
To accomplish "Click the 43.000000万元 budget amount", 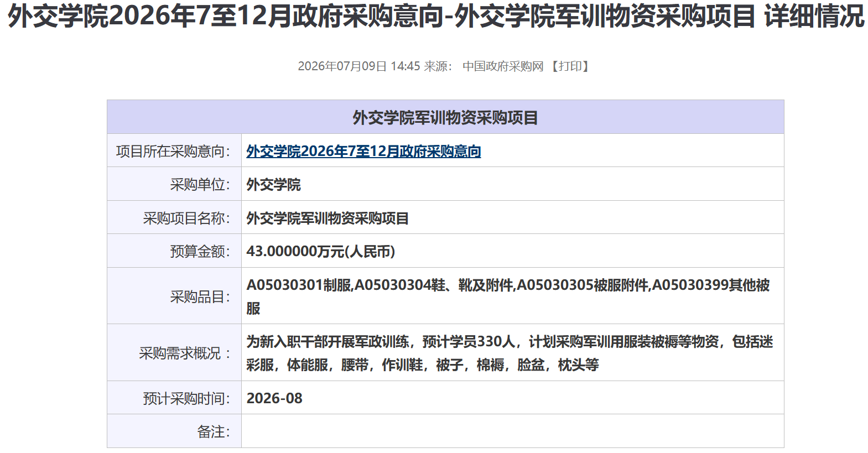I will [321, 252].
